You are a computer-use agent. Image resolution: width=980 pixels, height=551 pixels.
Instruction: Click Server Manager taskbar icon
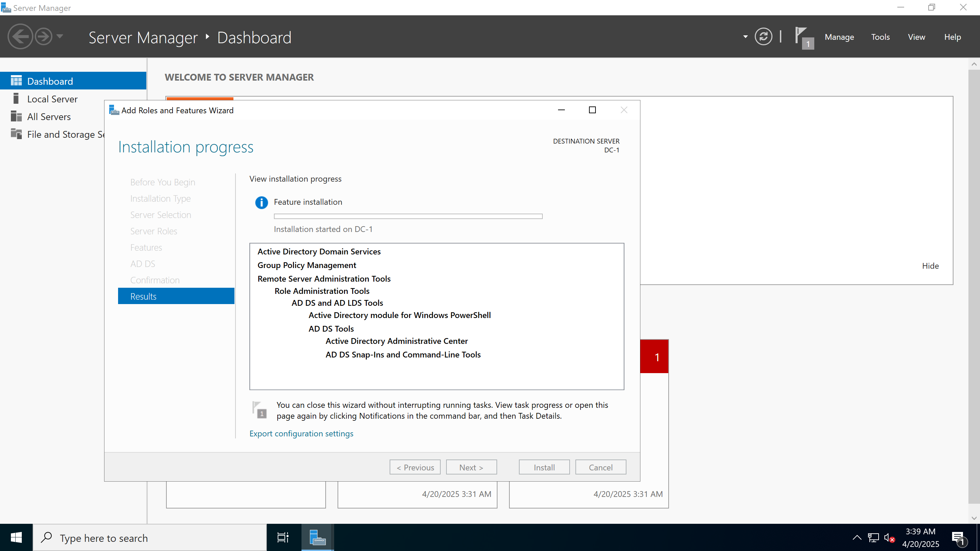click(317, 537)
